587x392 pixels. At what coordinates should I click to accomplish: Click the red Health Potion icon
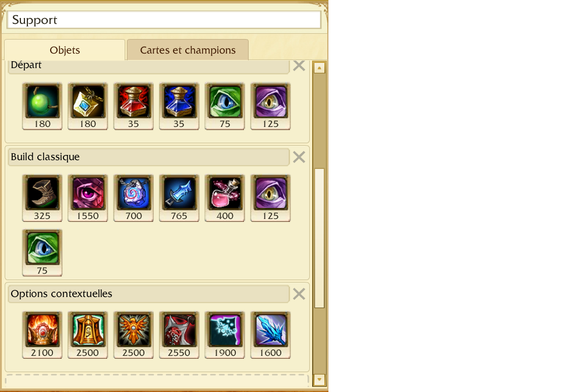tap(133, 107)
